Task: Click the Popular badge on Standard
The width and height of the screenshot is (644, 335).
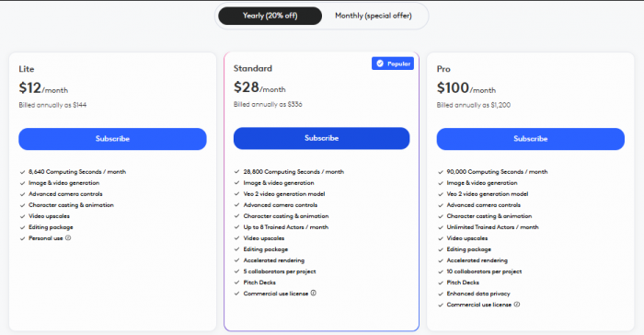Action: (393, 64)
